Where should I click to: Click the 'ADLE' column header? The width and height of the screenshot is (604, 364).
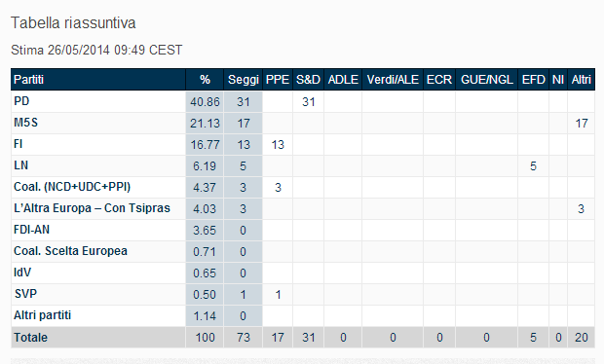343,80
